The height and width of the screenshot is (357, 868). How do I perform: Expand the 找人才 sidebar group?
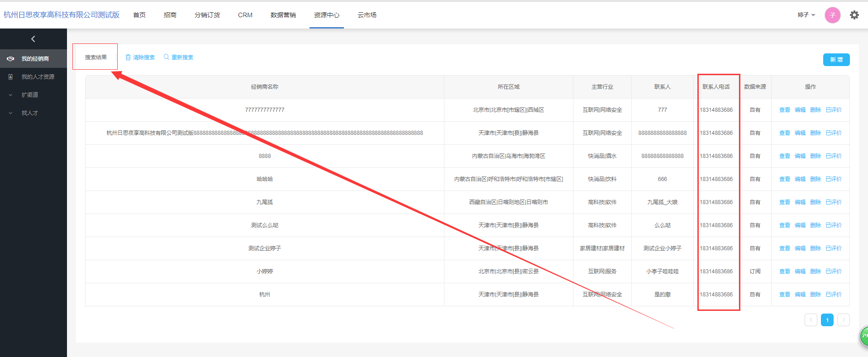[30, 113]
